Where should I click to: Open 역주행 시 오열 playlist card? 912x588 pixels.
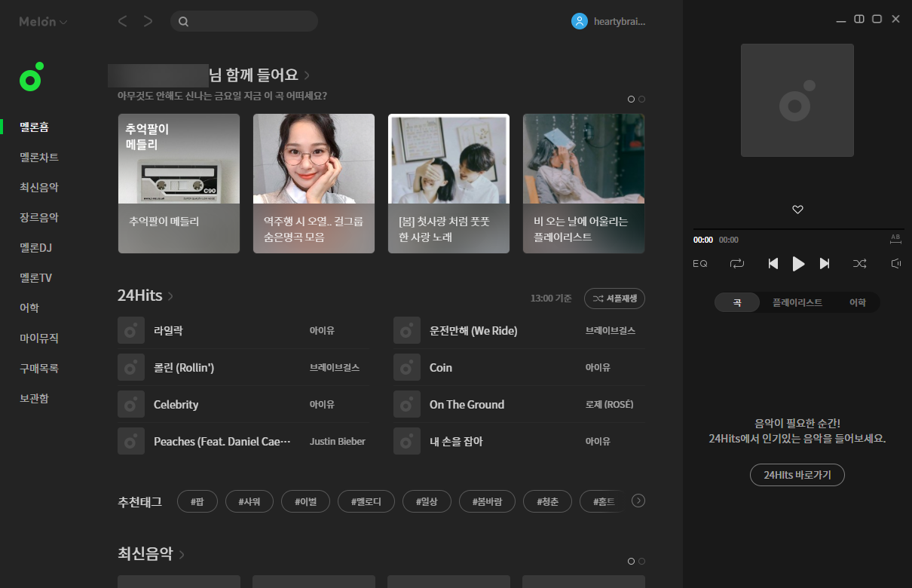(314, 183)
